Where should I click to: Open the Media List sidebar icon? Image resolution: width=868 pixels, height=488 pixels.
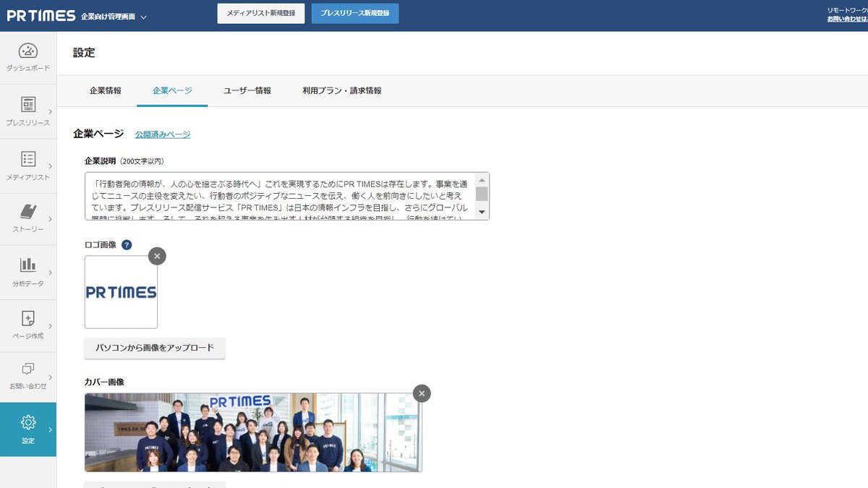(27, 158)
